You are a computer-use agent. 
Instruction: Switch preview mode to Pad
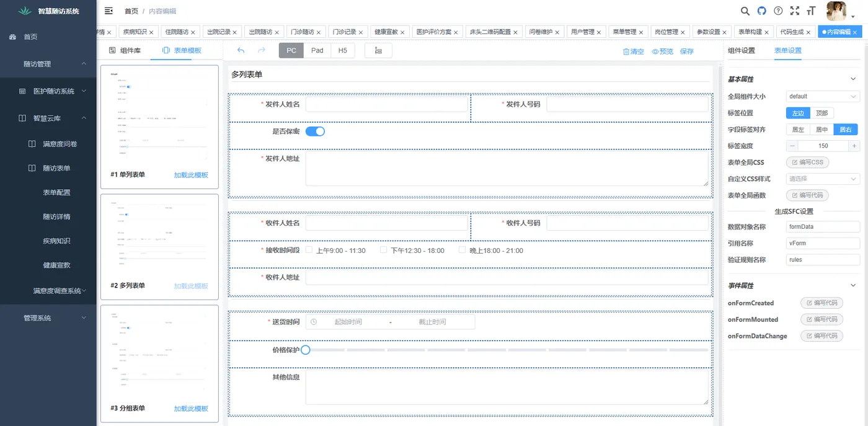click(317, 50)
